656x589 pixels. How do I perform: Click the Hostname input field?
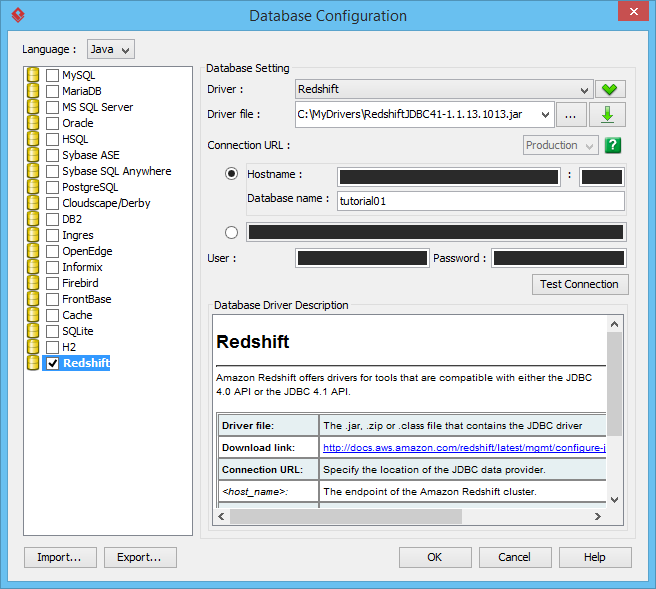448,177
